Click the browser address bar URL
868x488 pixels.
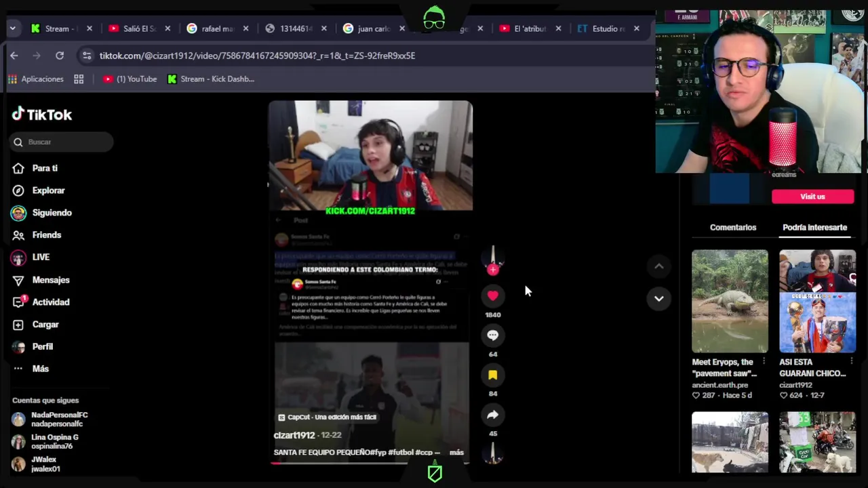tap(257, 56)
